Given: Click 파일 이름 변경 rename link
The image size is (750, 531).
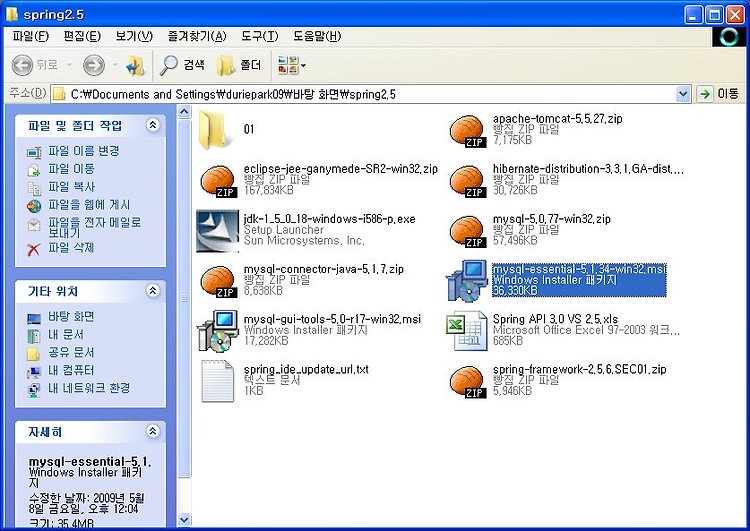Looking at the screenshot, I should click(x=84, y=151).
